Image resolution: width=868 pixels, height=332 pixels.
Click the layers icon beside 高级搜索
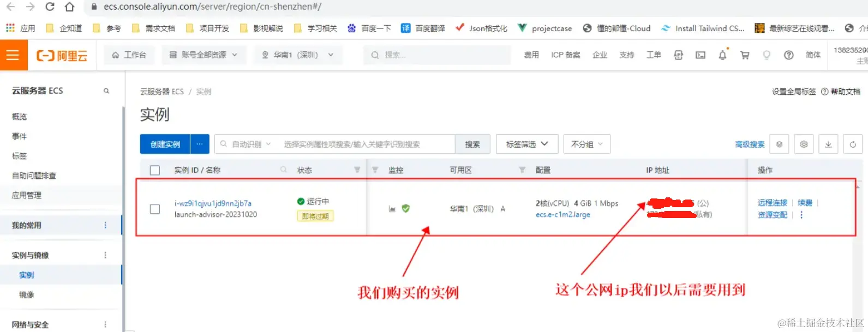click(x=780, y=144)
